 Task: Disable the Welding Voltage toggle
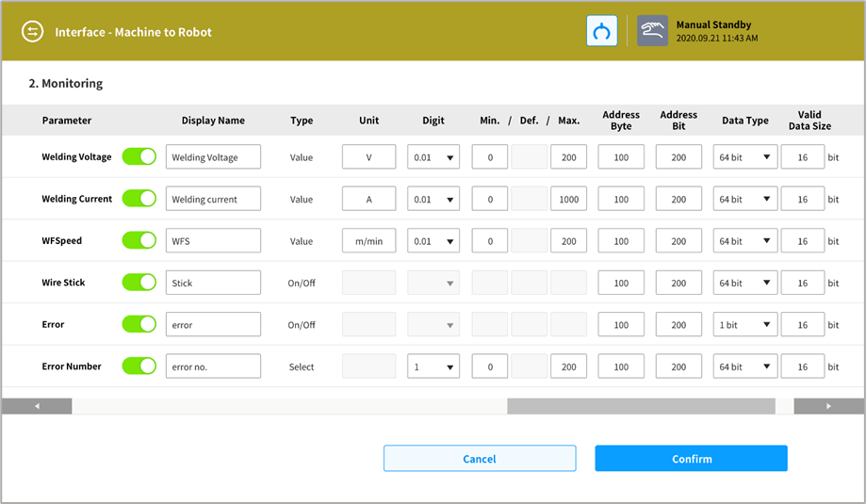[139, 156]
